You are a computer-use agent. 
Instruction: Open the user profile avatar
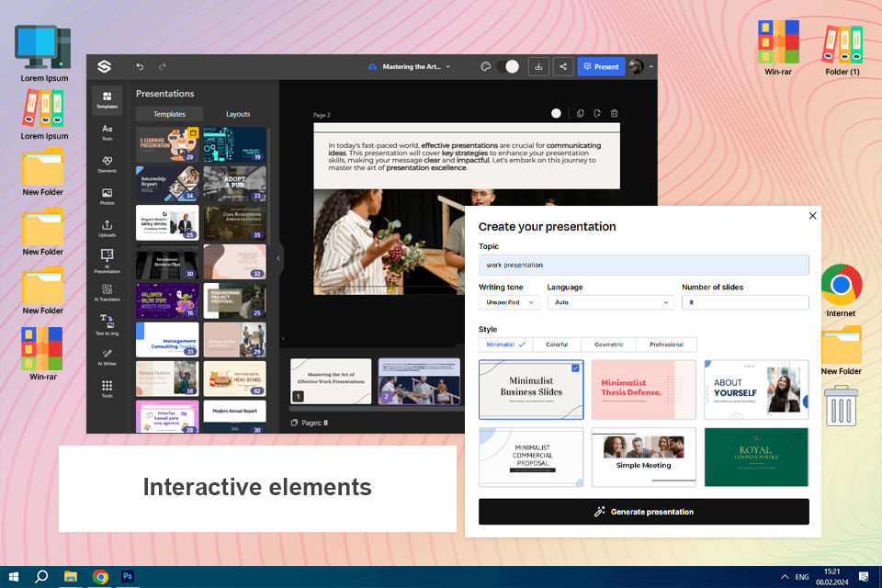pyautogui.click(x=636, y=66)
